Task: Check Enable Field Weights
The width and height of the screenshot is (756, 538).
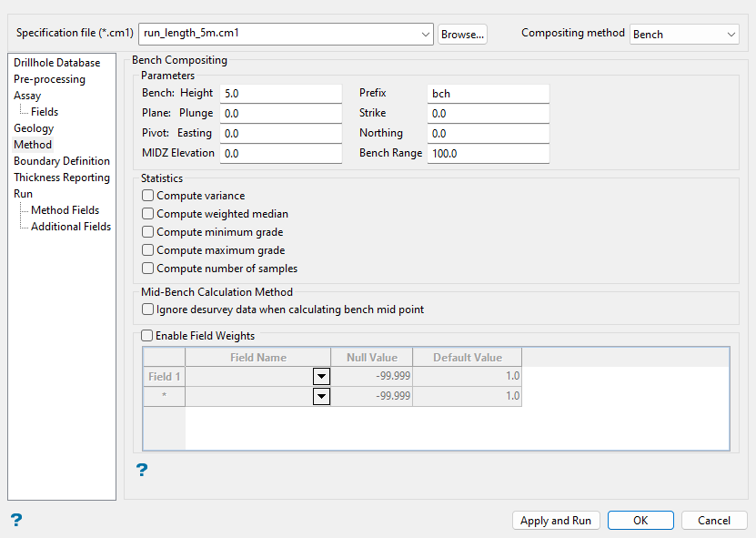Action: pos(148,336)
